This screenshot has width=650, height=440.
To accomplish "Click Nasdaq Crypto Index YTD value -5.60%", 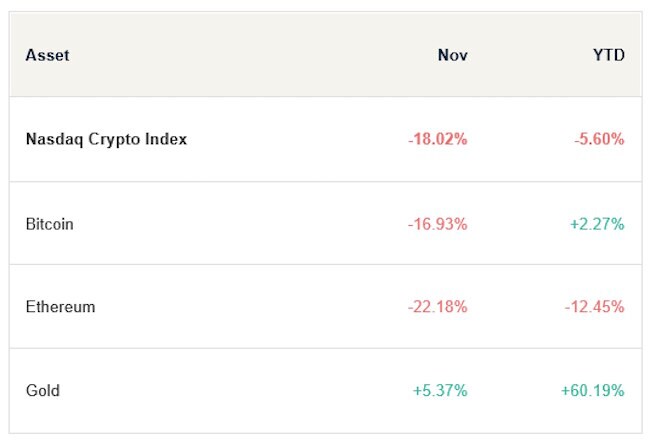I will pyautogui.click(x=599, y=139).
